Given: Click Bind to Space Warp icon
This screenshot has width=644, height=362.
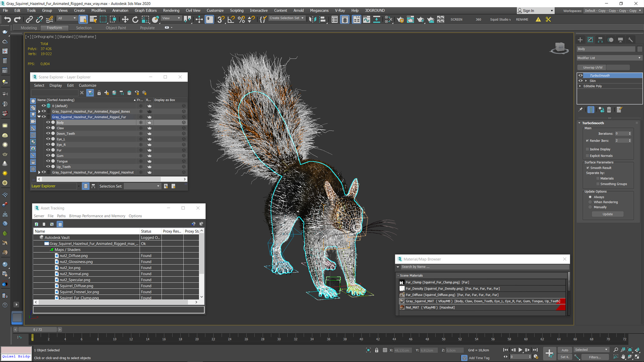Looking at the screenshot, I should (49, 19).
